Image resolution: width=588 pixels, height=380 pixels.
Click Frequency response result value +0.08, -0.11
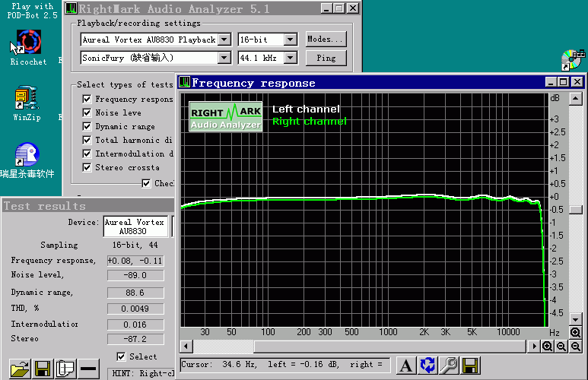[135, 261]
